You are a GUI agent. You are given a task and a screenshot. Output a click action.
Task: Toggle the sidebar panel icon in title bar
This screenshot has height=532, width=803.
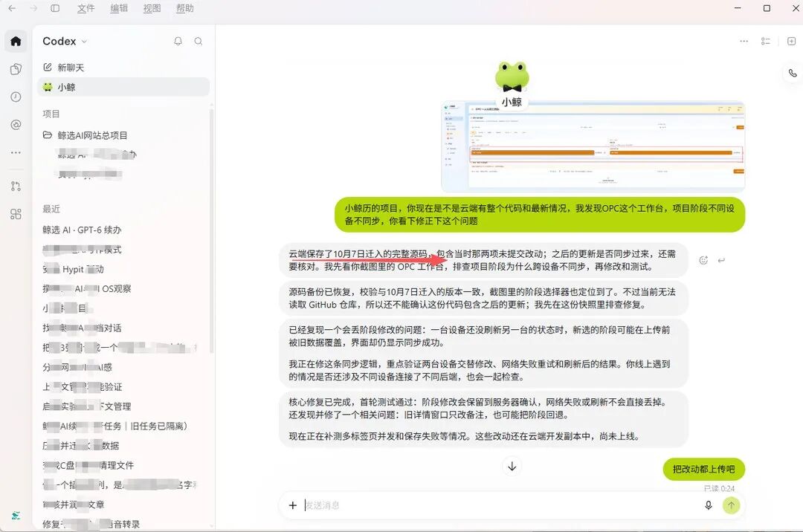[55, 8]
